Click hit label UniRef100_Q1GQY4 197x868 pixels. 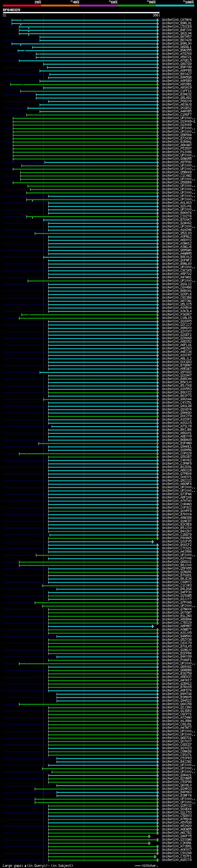coord(177,410)
